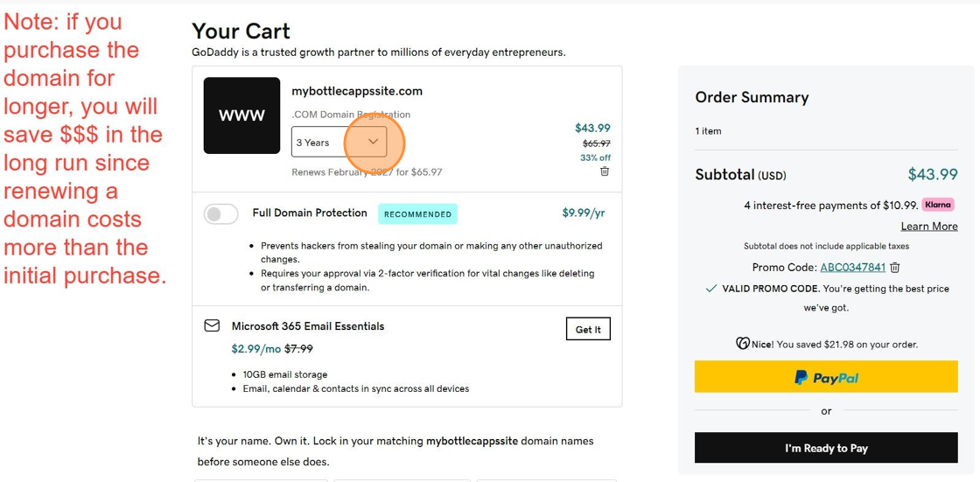Click the I'm Ready to Pay button
This screenshot has width=980, height=482.
pyautogui.click(x=826, y=448)
